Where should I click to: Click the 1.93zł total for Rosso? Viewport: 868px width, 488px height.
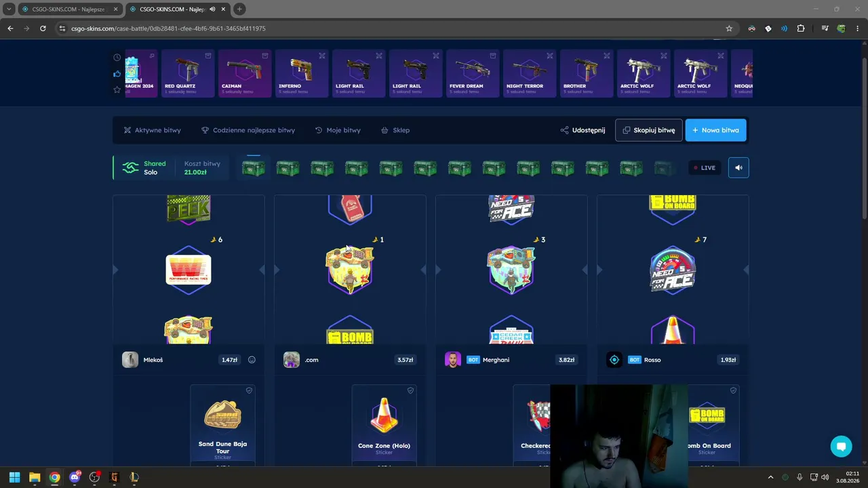(728, 360)
